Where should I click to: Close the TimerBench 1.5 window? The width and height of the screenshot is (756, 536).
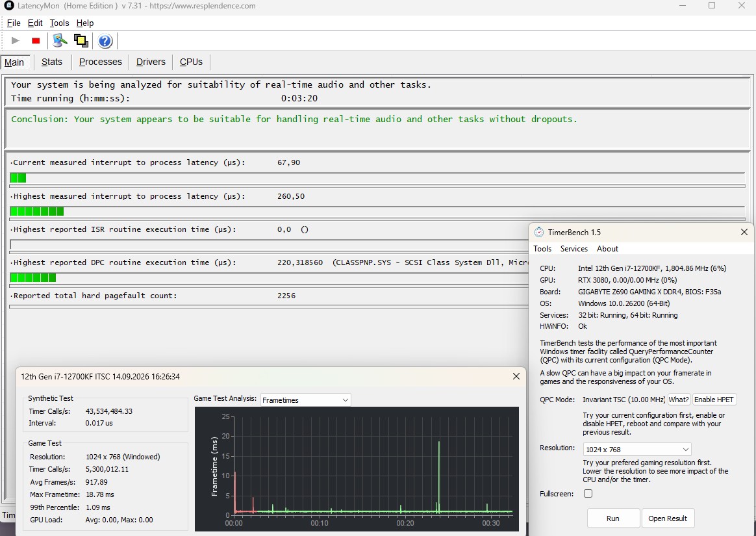click(744, 233)
